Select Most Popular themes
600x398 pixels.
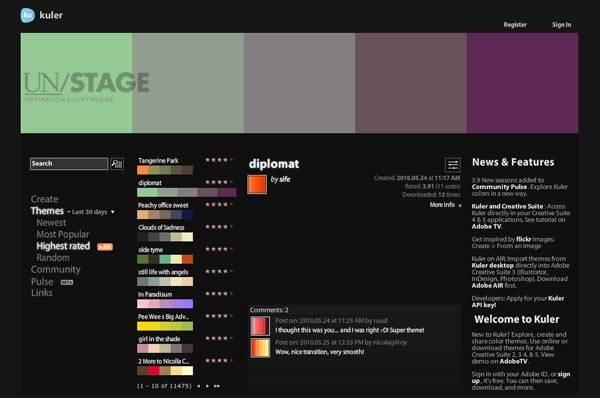tap(63, 234)
